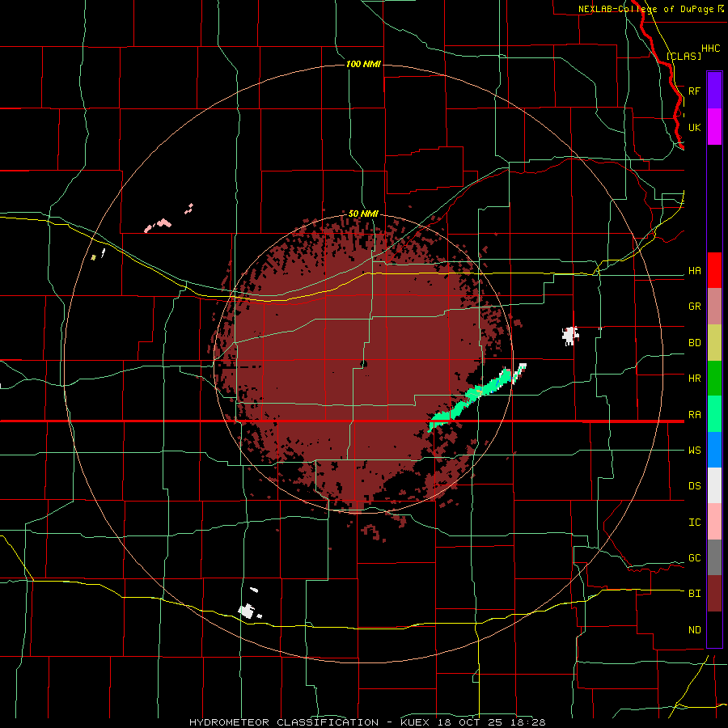Click the WS blue legend swatch
This screenshot has height=728, width=728.
[714, 450]
